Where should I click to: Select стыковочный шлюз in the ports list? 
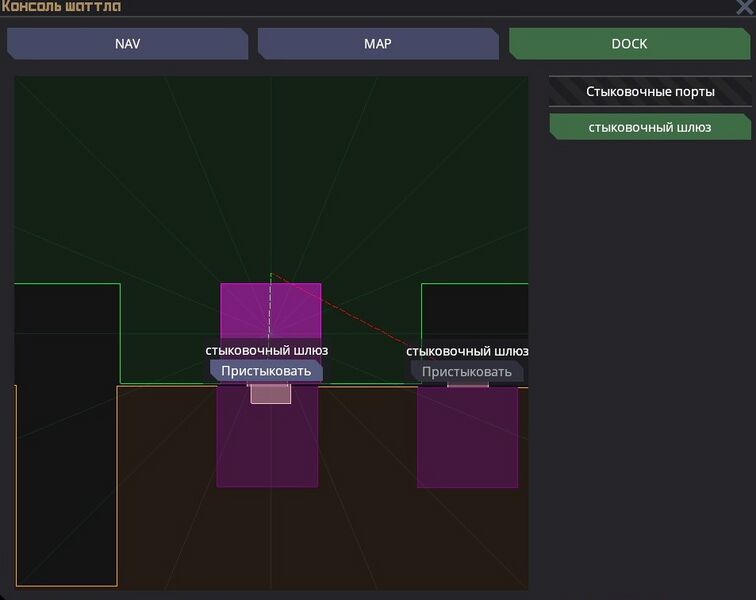tap(650, 127)
